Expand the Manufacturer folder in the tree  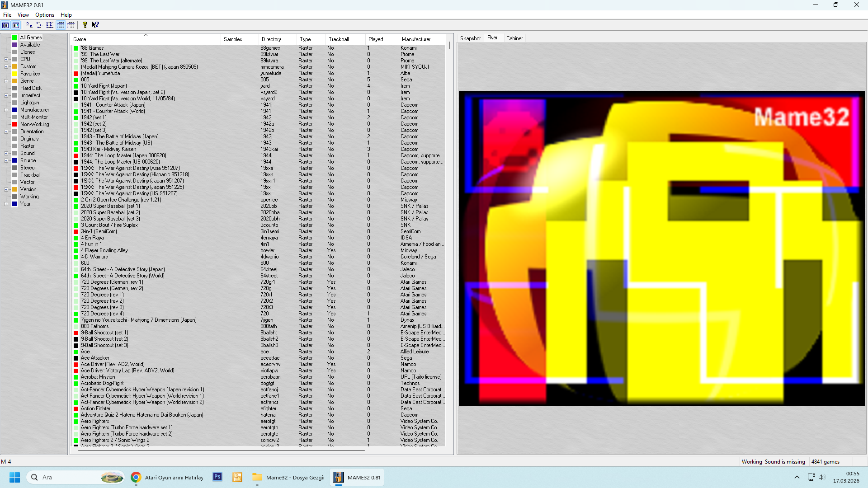click(6, 110)
